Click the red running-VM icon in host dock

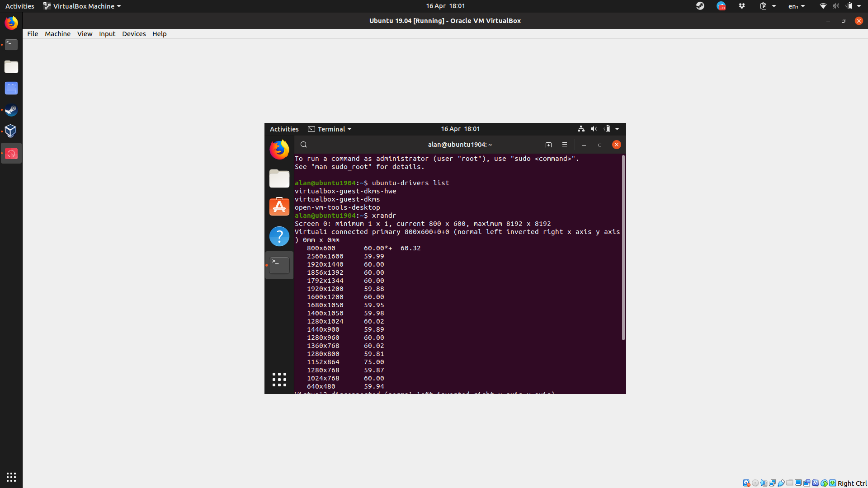click(11, 154)
